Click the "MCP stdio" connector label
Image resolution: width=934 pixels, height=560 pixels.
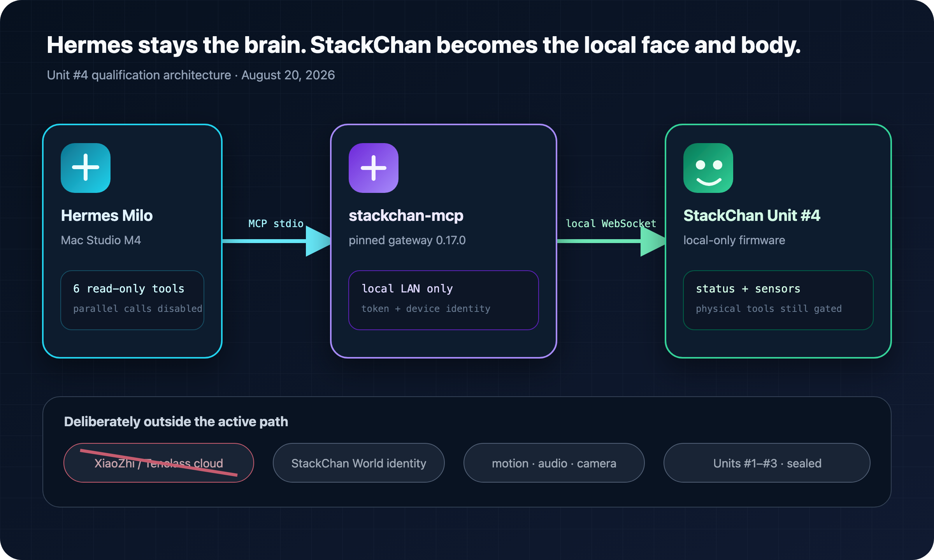click(276, 224)
